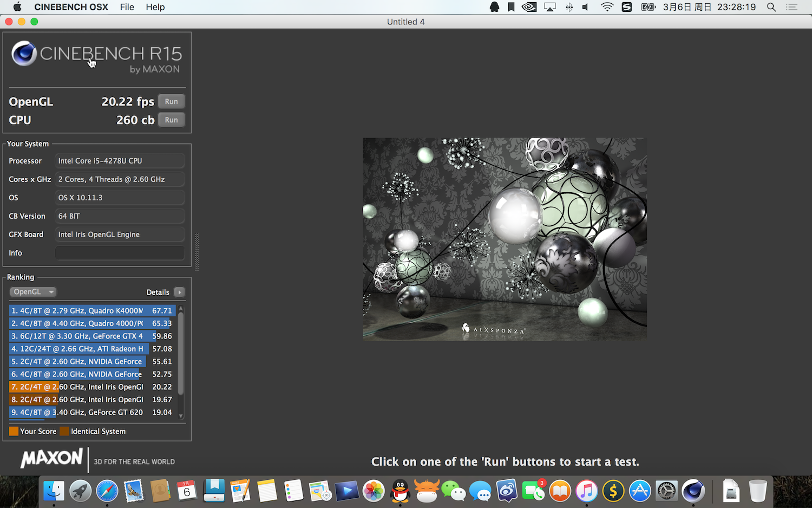Screen dimensions: 812x508
Task: Open the NVIDIA menu bar icon
Action: [529, 7]
